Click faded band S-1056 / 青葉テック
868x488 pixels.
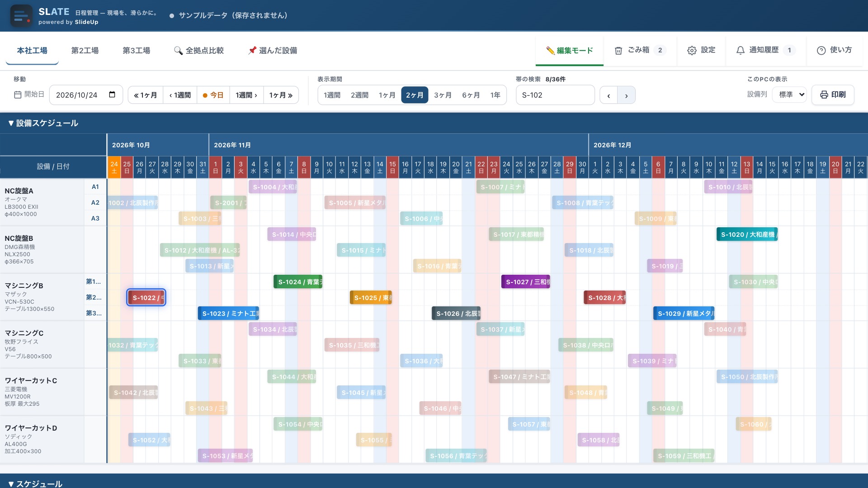click(456, 456)
